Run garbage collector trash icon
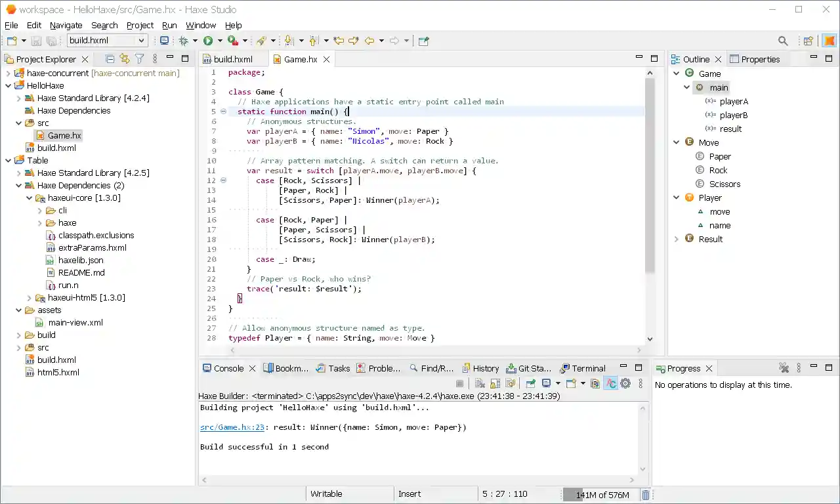Image resolution: width=840 pixels, height=504 pixels. pos(646,495)
